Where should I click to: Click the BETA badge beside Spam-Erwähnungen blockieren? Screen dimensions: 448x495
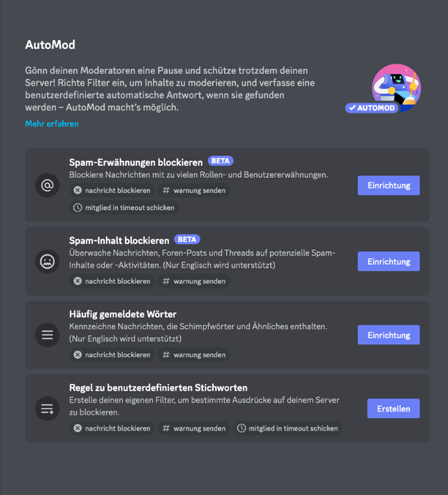tap(220, 161)
